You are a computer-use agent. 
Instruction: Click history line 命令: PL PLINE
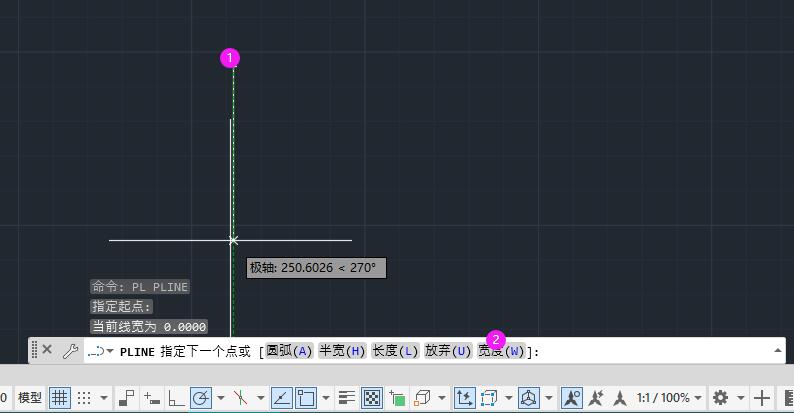click(140, 286)
